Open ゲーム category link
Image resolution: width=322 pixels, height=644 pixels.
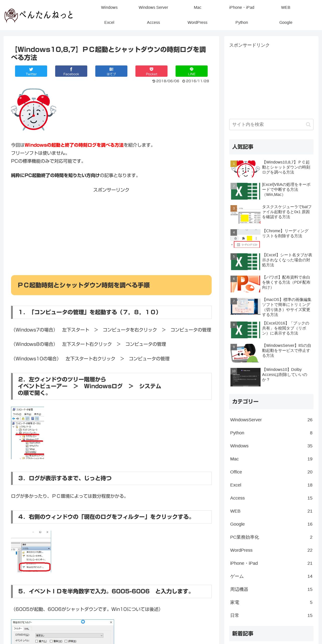(271, 576)
